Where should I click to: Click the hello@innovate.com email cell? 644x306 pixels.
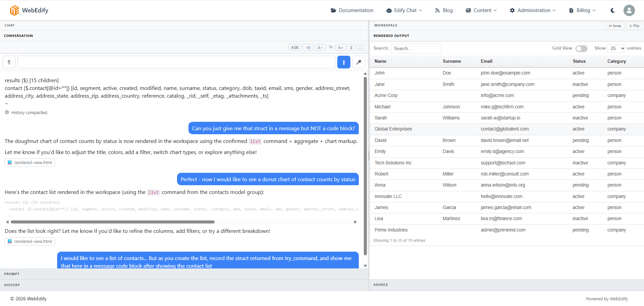502,197
